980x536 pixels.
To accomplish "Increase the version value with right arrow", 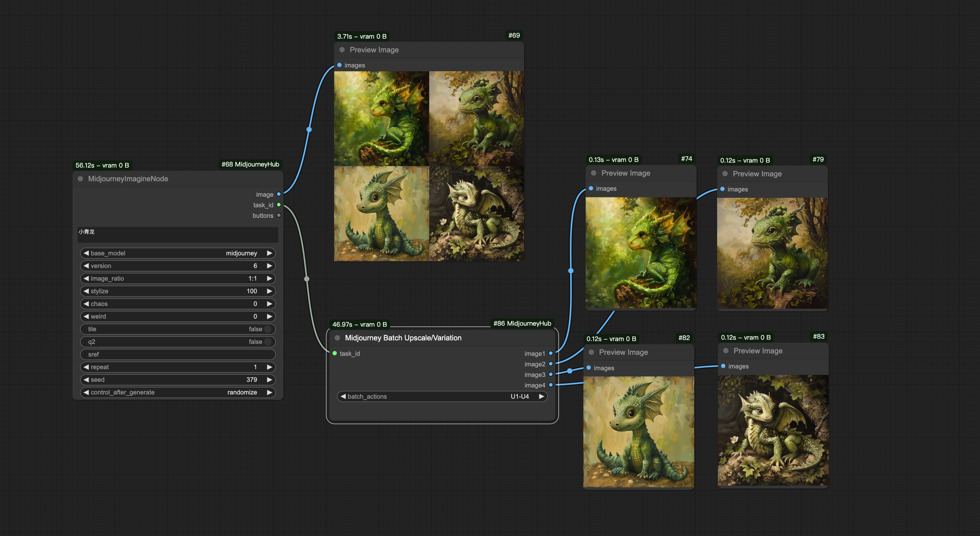I will (269, 266).
